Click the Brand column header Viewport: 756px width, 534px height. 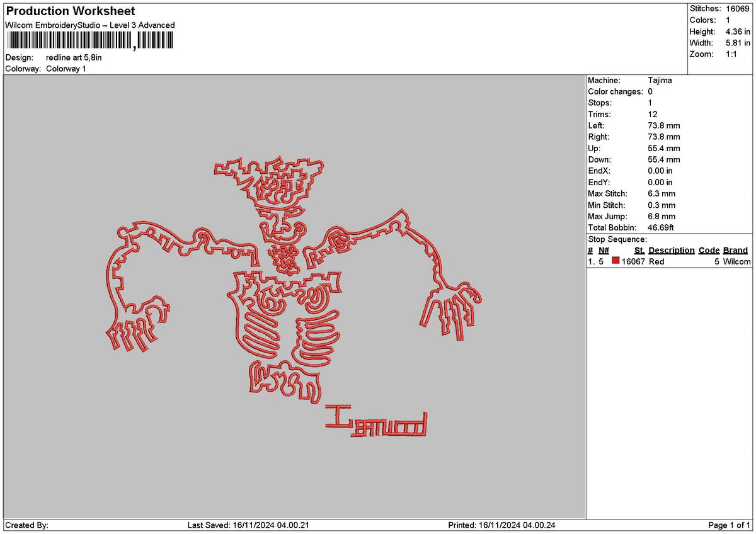(x=735, y=251)
